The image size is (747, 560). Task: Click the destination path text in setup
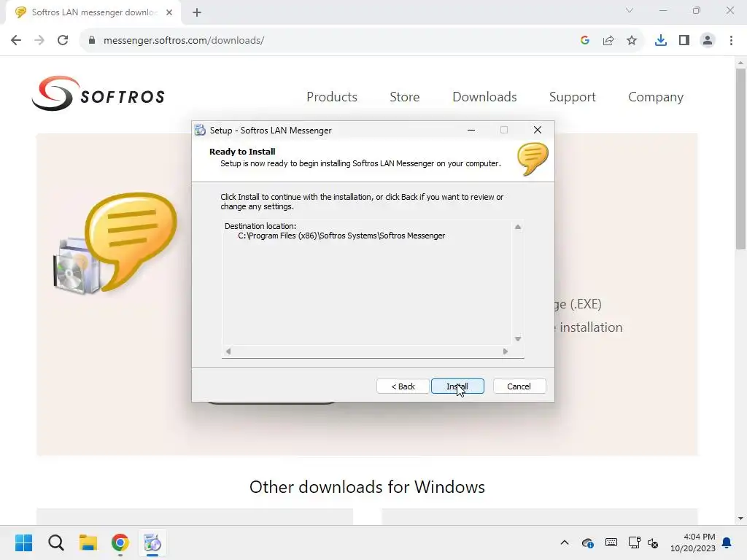(x=341, y=236)
